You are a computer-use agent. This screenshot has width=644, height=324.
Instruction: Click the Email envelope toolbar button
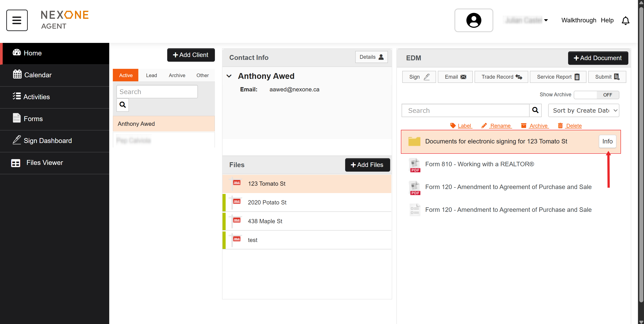coord(455,77)
